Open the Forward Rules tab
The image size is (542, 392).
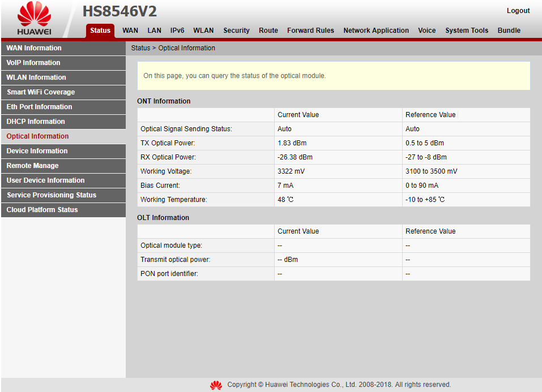[310, 31]
